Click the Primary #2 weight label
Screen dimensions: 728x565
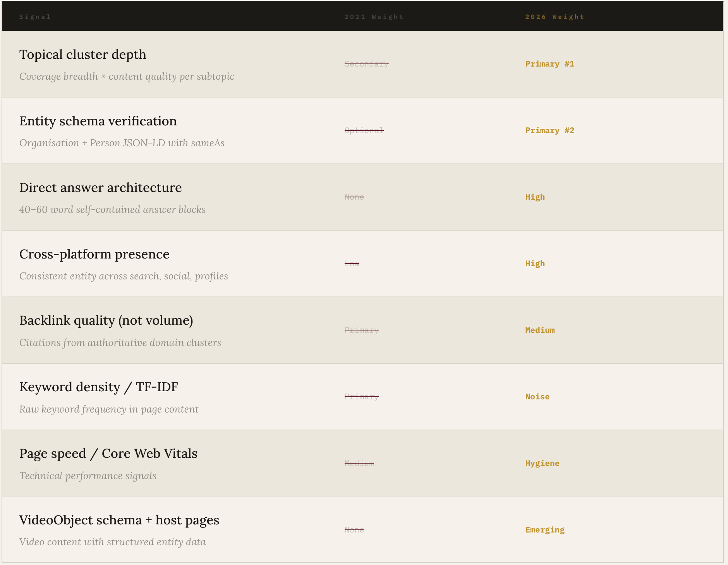tap(549, 130)
